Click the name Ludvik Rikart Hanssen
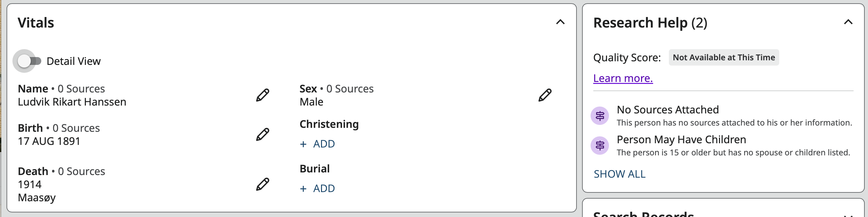Viewport: 868px width, 217px height. point(72,102)
